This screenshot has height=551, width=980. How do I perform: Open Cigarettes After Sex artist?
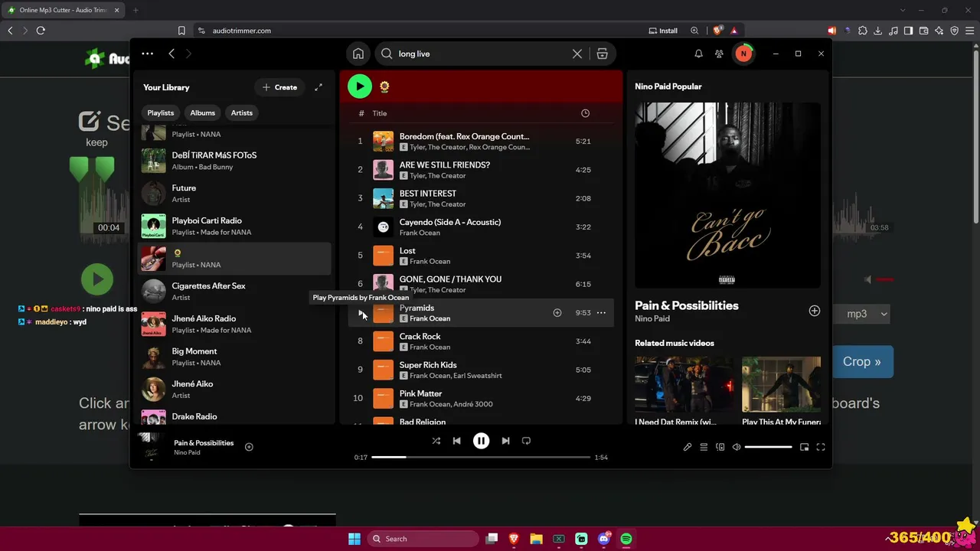[x=234, y=292]
